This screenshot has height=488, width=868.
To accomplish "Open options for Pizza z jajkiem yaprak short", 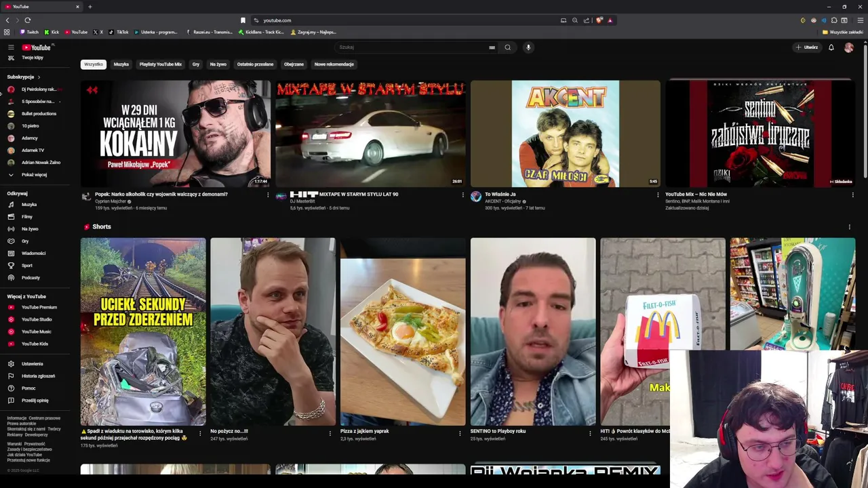I will [460, 433].
